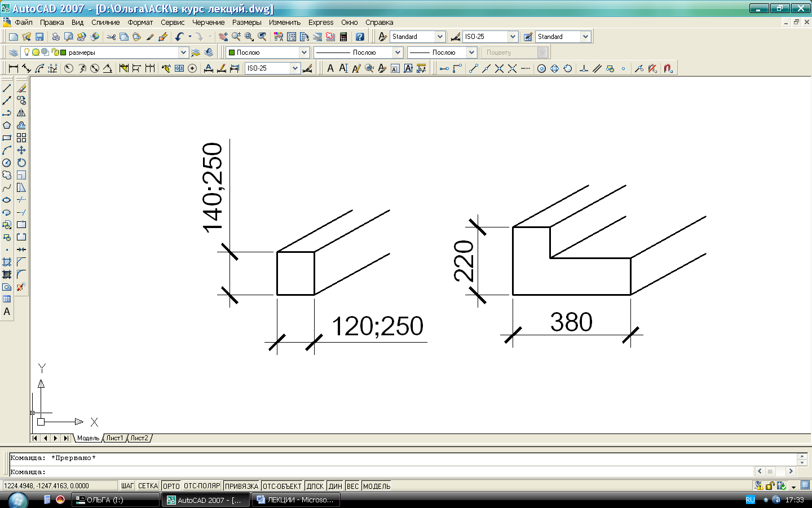Open the Черчение menu

pyautogui.click(x=208, y=23)
